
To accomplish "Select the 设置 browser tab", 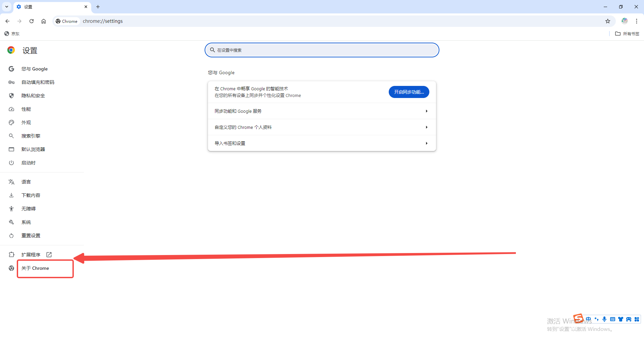I will click(x=52, y=7).
